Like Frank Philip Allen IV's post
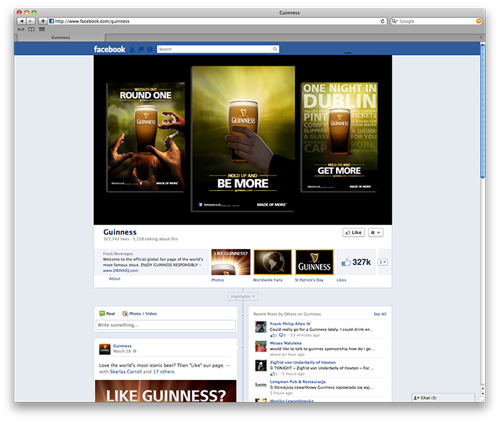 [273, 335]
